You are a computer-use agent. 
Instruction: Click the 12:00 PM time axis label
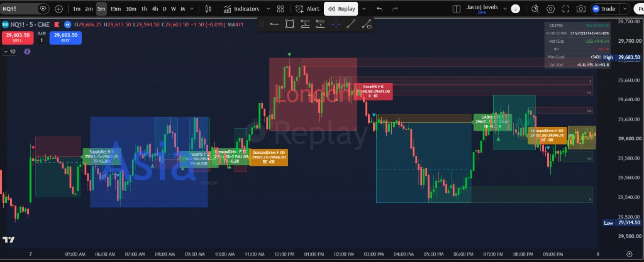pos(285,254)
